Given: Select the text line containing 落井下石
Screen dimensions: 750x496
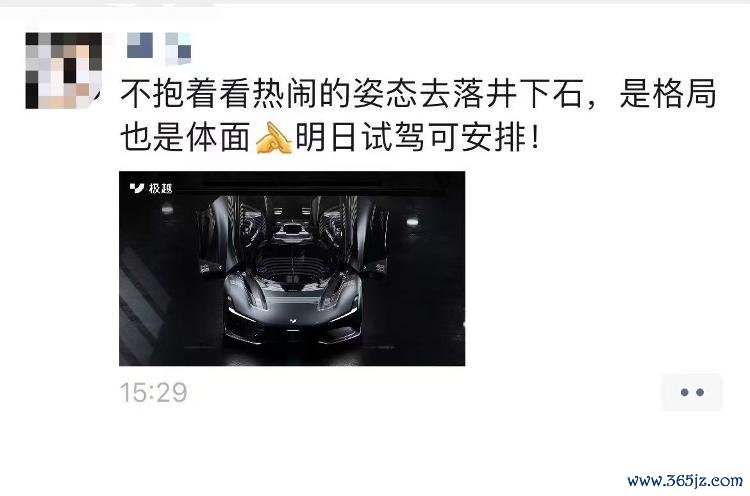Looking at the screenshot, I should (419, 93).
